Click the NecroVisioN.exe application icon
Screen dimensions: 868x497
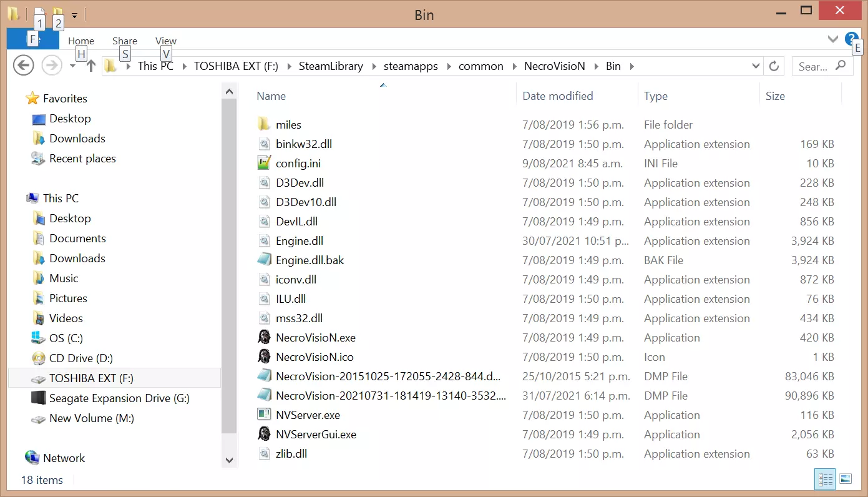click(264, 337)
